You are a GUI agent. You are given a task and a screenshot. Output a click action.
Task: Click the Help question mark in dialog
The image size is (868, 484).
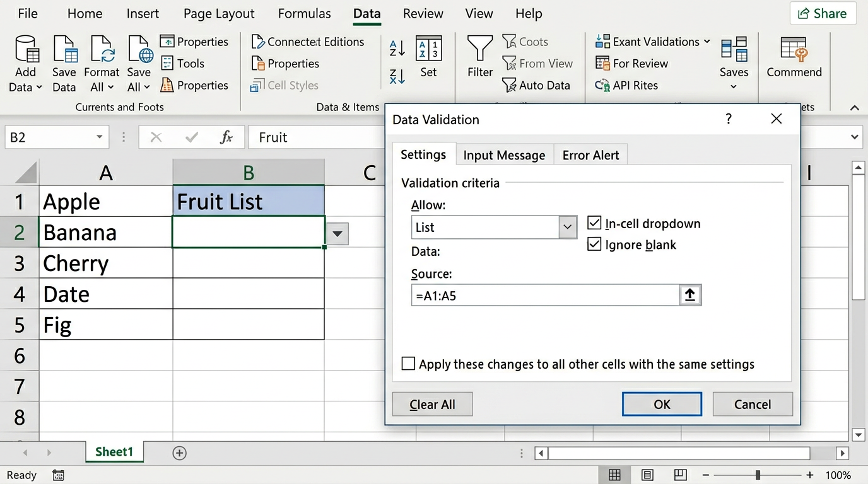729,119
